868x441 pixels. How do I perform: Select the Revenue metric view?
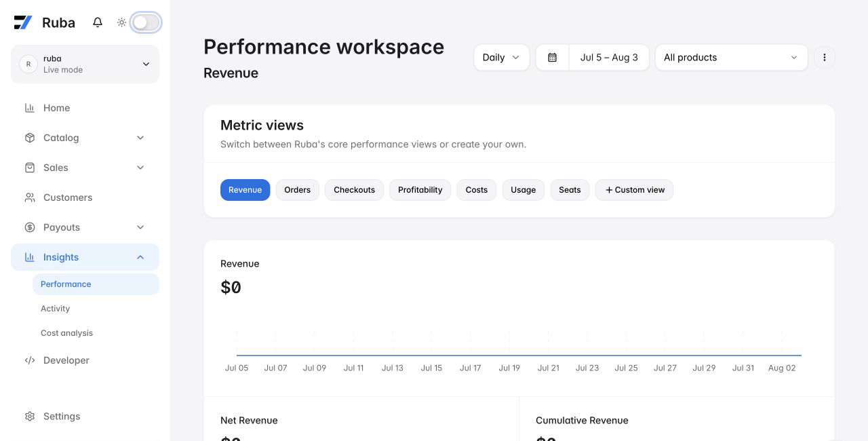245,190
